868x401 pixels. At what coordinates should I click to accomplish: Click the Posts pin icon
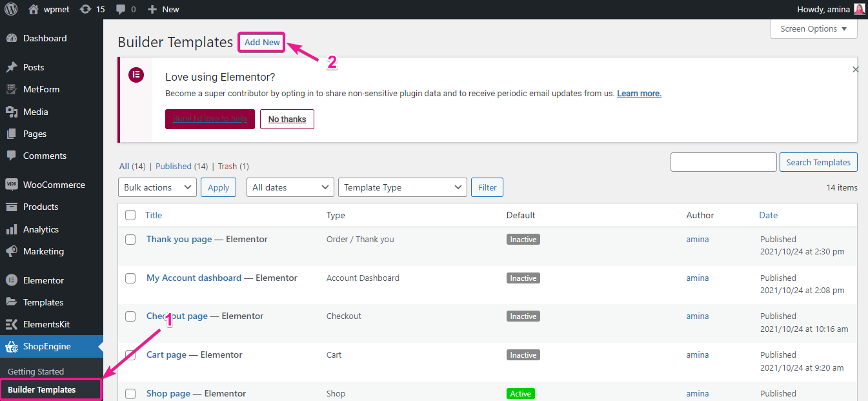point(12,67)
